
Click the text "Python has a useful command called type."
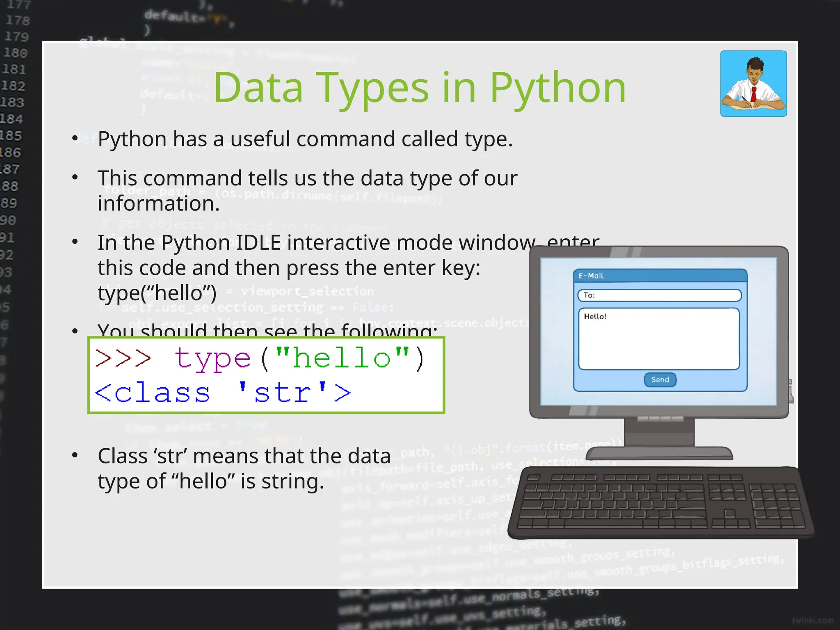tap(305, 139)
